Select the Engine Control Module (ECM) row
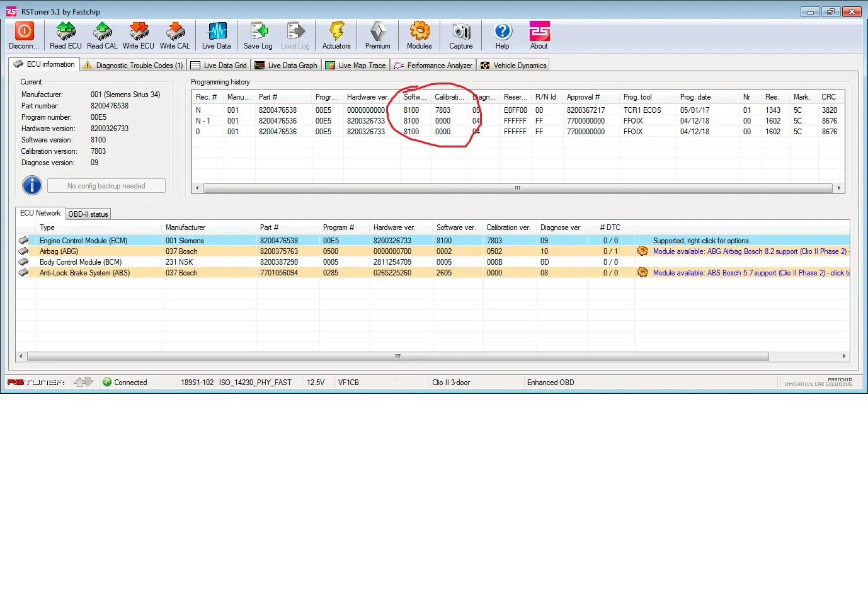This screenshot has height=605, width=868. 433,241
